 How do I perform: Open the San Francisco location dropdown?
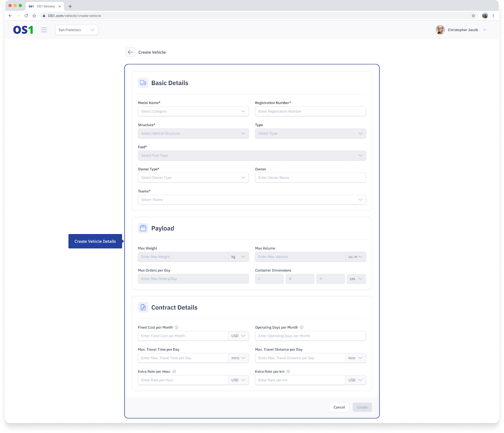[77, 30]
